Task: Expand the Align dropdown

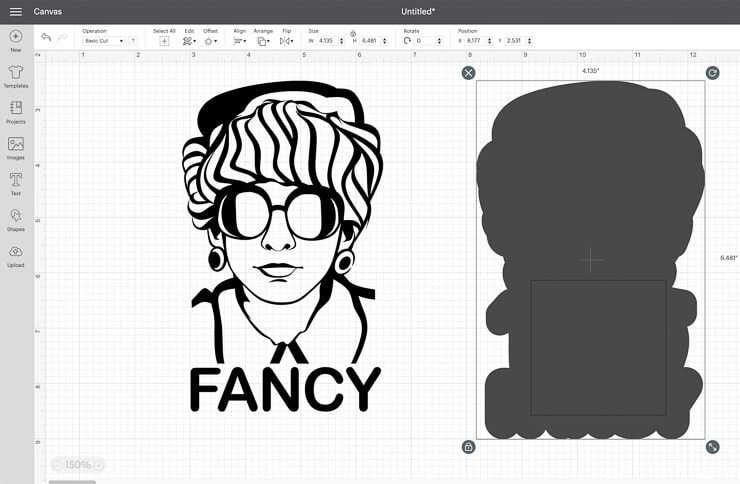Action: click(240, 41)
